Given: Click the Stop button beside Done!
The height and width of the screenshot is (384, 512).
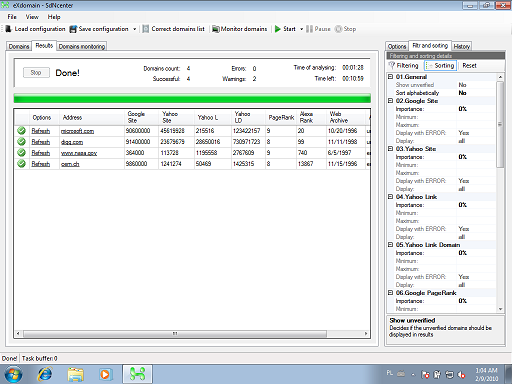Looking at the screenshot, I should pos(36,73).
